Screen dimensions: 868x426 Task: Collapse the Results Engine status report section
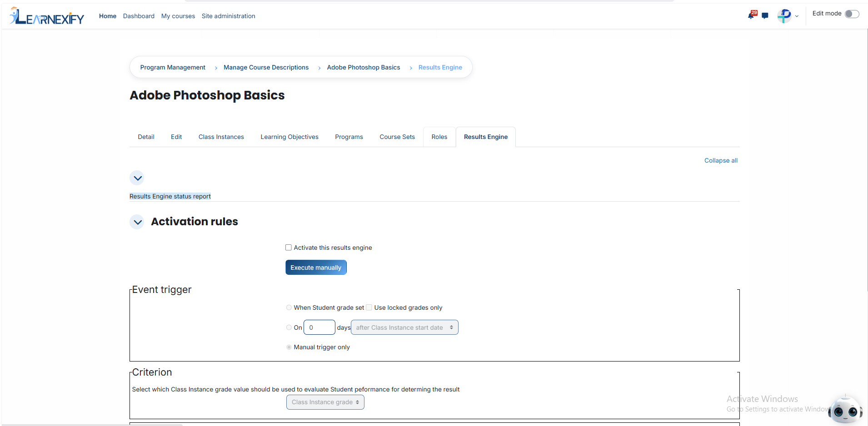[x=137, y=178]
